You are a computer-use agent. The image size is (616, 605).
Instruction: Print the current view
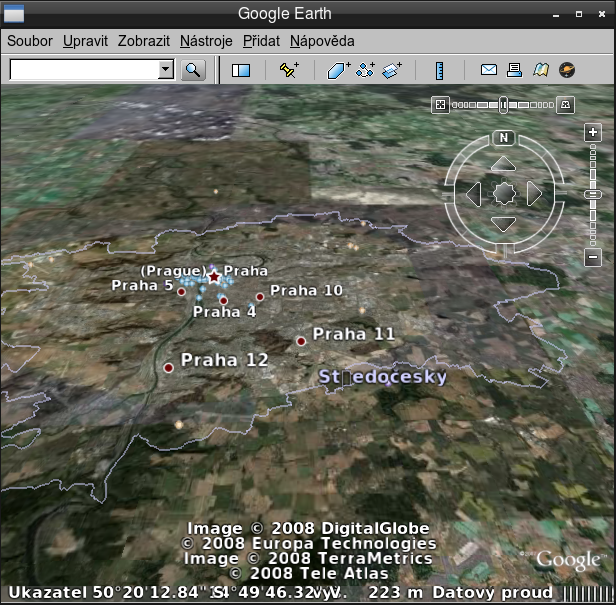514,70
